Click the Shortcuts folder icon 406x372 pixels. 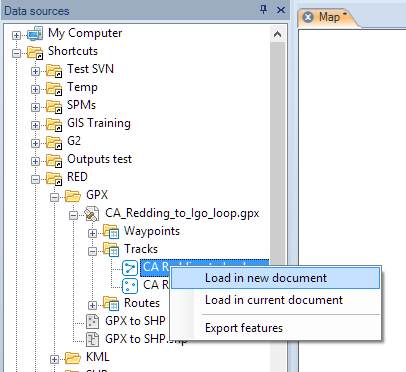click(x=35, y=52)
